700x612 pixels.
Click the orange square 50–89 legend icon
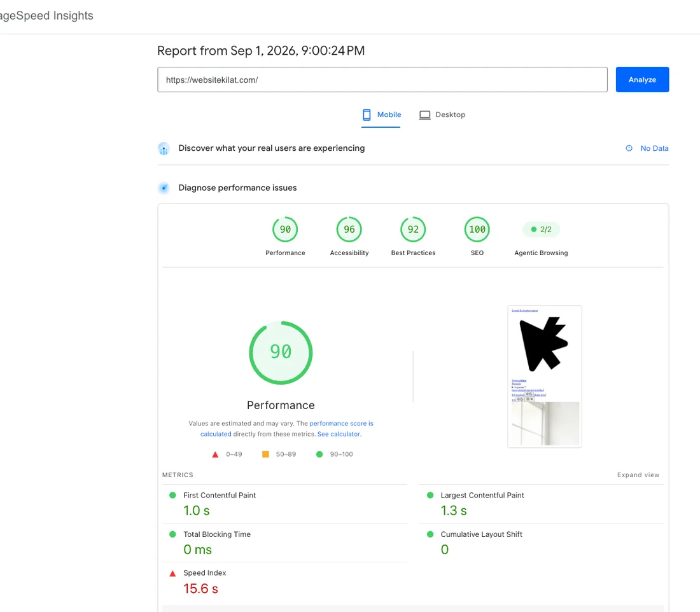tap(265, 454)
